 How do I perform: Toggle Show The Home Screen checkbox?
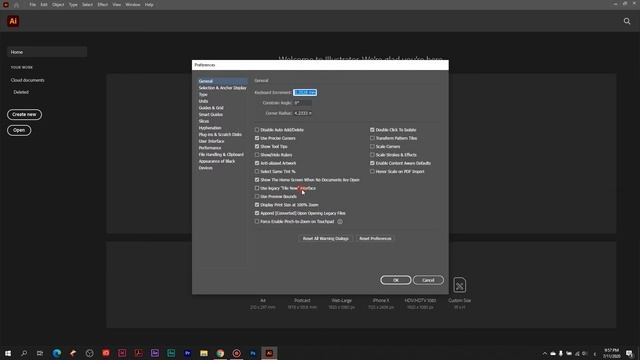tap(257, 180)
